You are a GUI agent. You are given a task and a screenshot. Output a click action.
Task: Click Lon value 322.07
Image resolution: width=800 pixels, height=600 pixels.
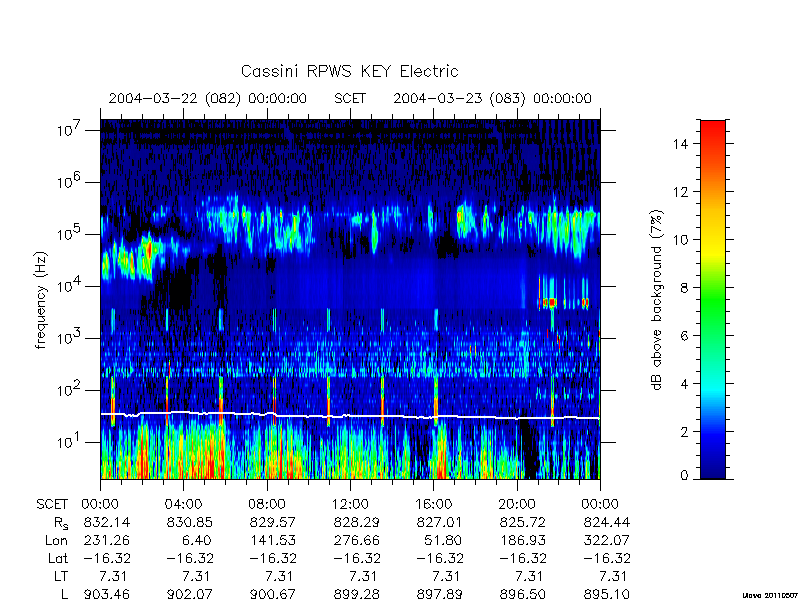[607, 540]
